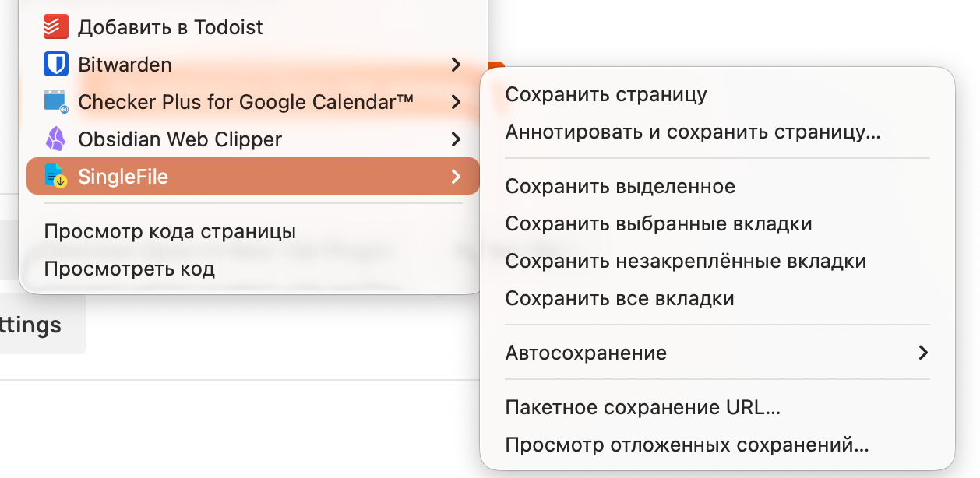Click the Obsidian Web Clipper crystal icon
Image resolution: width=980 pixels, height=478 pixels.
56,139
